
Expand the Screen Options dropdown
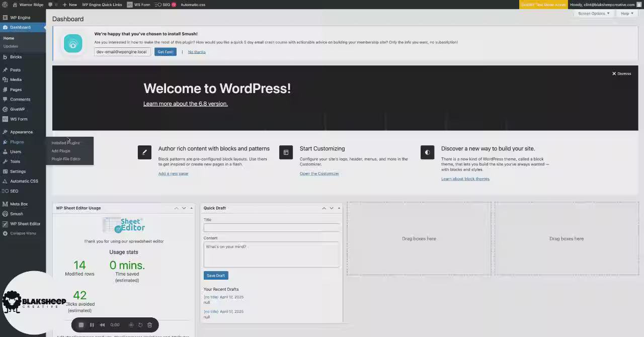click(x=594, y=14)
